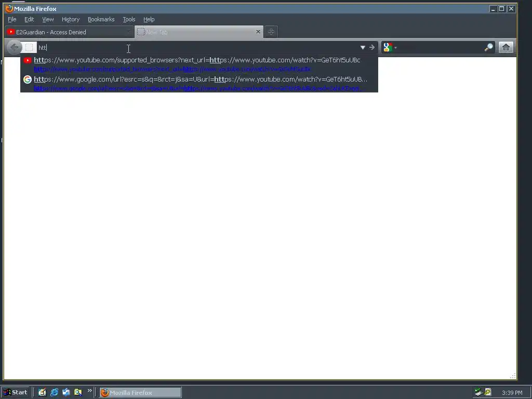532x399 pixels.
Task: Open the Windows Start menu
Action: (x=15, y=392)
